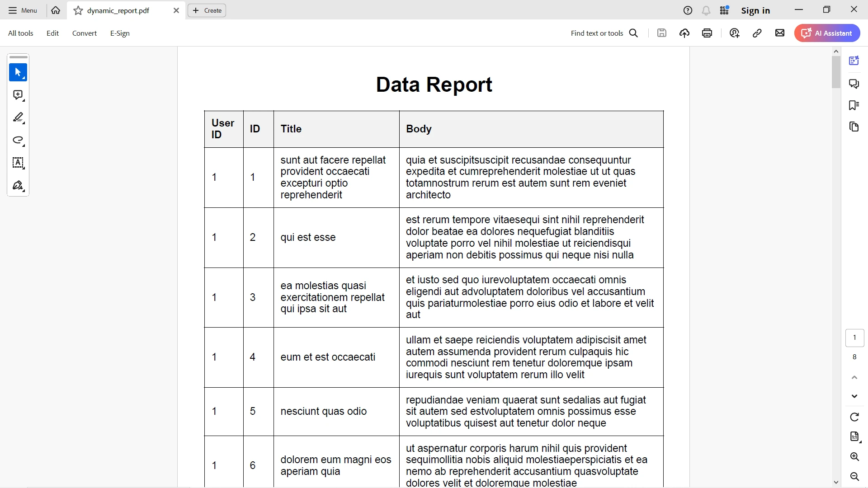Select the Email document icon
The image size is (868, 488).
780,33
